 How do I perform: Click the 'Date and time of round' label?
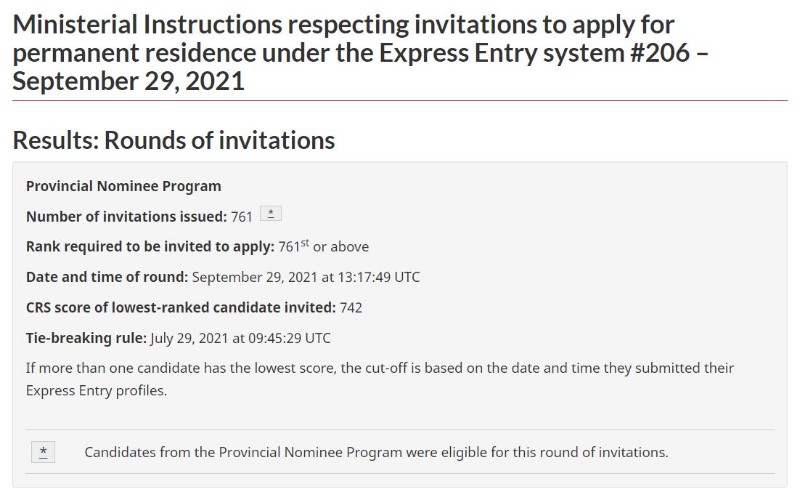tap(107, 277)
